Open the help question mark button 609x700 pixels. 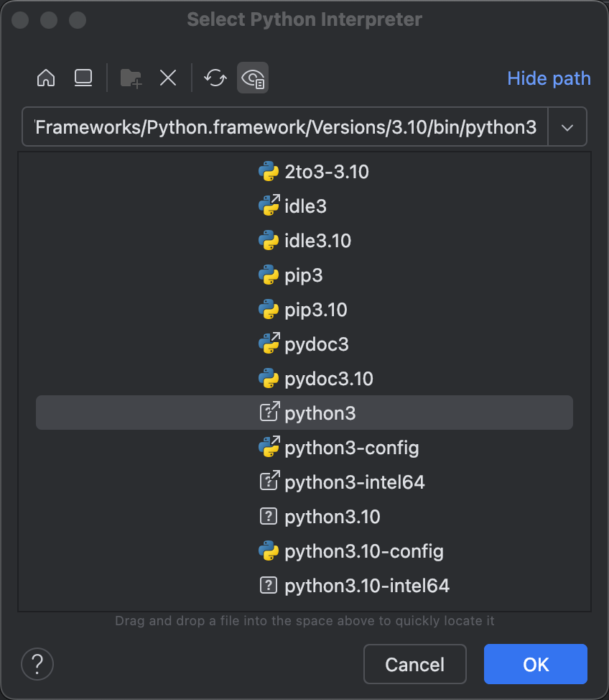point(37,664)
